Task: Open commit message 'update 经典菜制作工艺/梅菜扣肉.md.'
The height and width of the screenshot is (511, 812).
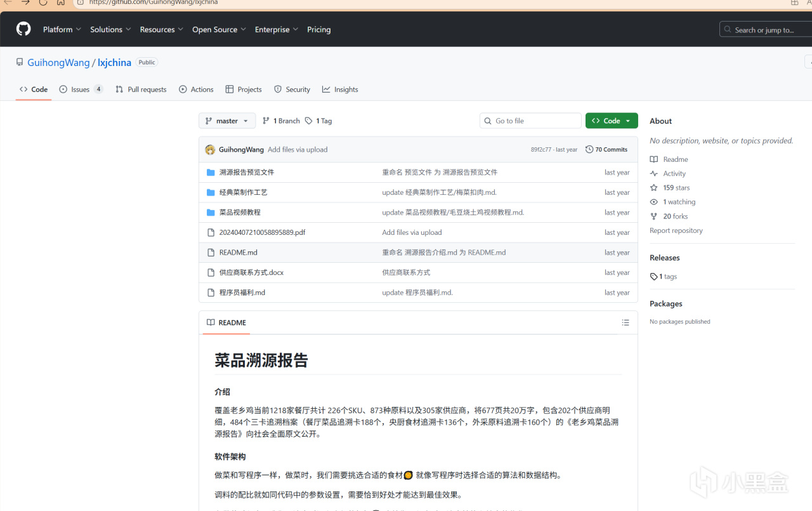Action: [x=439, y=192]
